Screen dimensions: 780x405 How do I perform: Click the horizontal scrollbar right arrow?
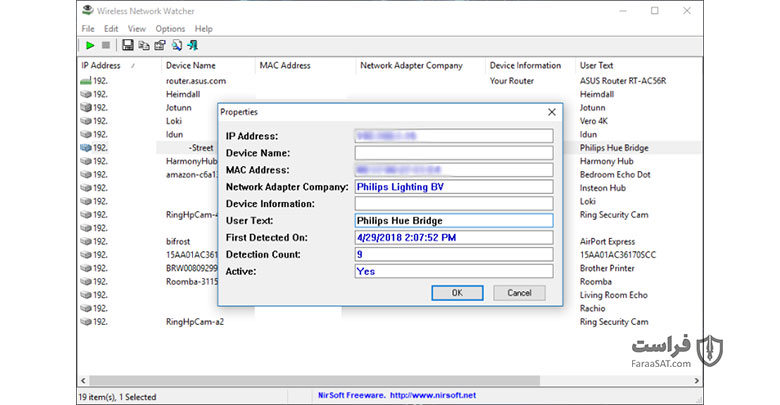coord(696,381)
